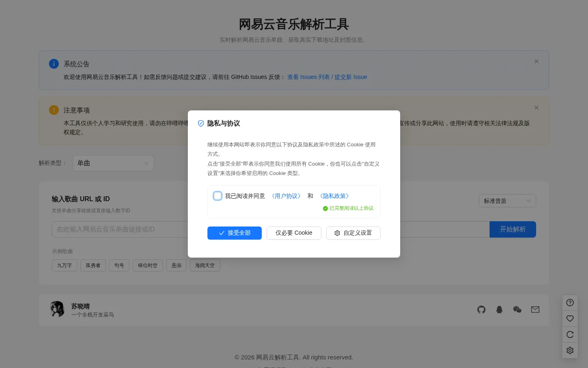Click the 网易云音乐解析工具 page title

click(294, 25)
